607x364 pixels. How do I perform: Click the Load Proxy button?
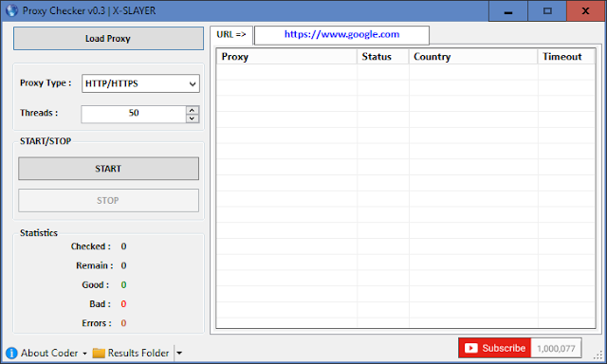108,38
